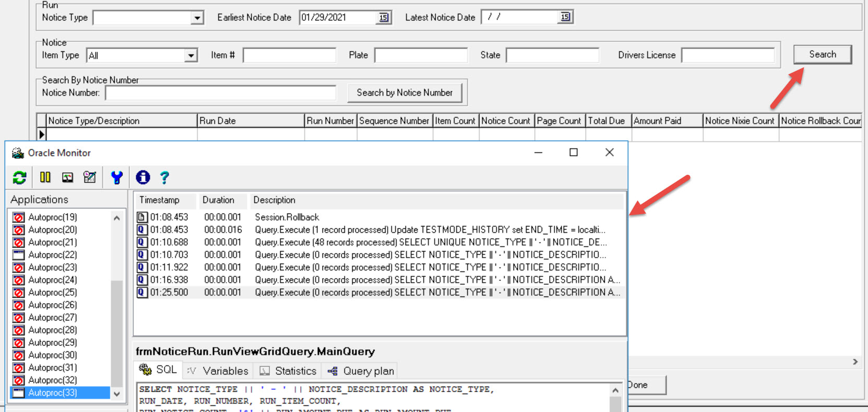
Task: Click the Notice Number input field
Action: (221, 92)
